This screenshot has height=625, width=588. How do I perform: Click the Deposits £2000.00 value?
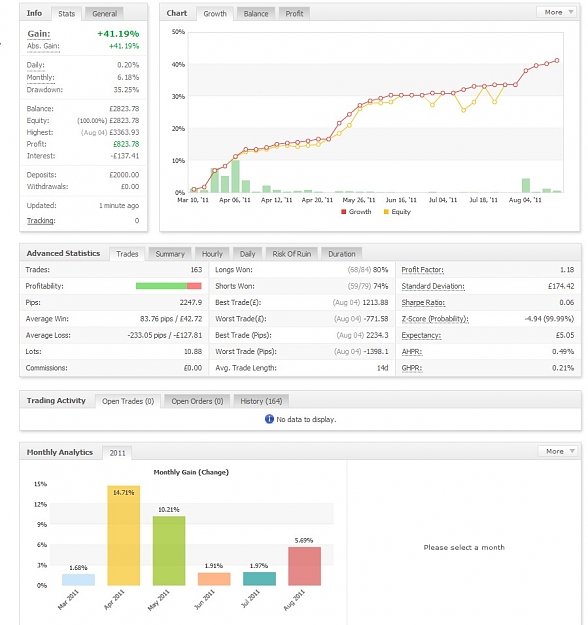pyautogui.click(x=124, y=175)
